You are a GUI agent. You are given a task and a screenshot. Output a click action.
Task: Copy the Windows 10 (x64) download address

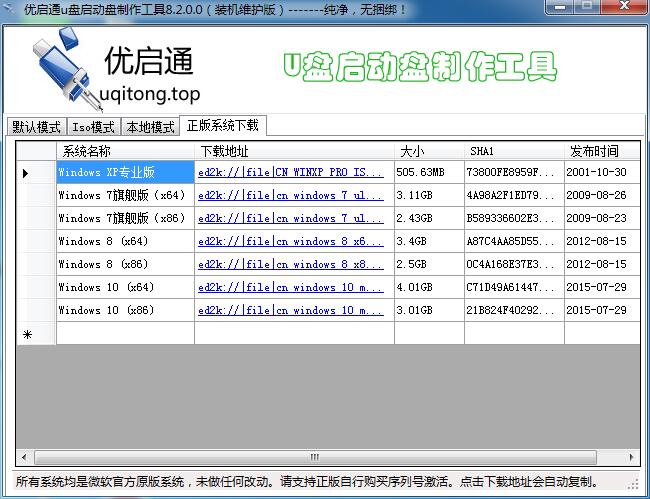pyautogui.click(x=290, y=287)
